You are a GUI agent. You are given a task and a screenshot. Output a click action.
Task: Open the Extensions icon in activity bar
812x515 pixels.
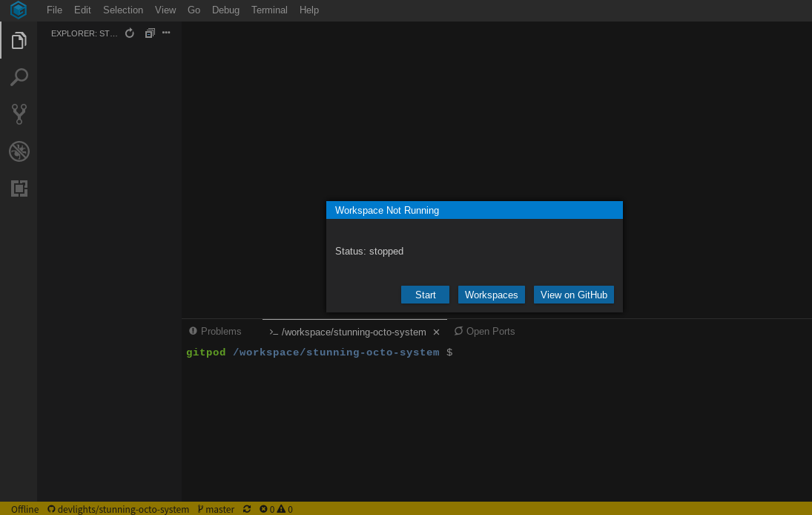point(19,188)
